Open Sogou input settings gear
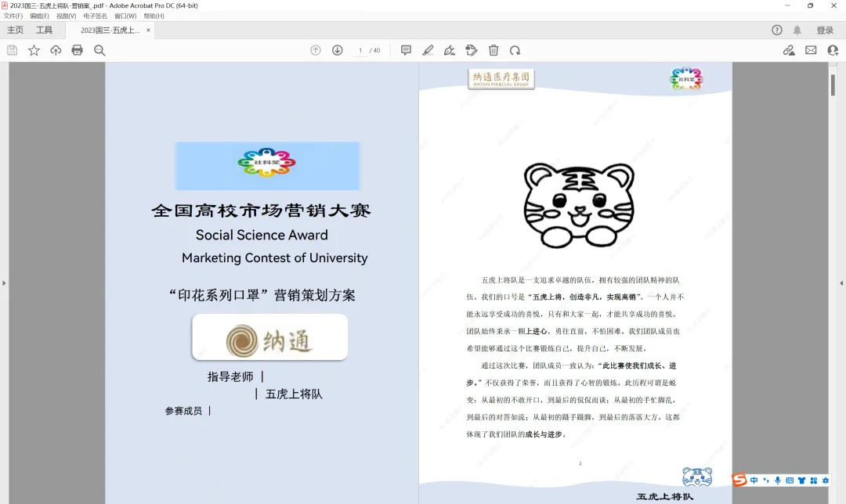Image resolution: width=846 pixels, height=504 pixels. tap(826, 480)
